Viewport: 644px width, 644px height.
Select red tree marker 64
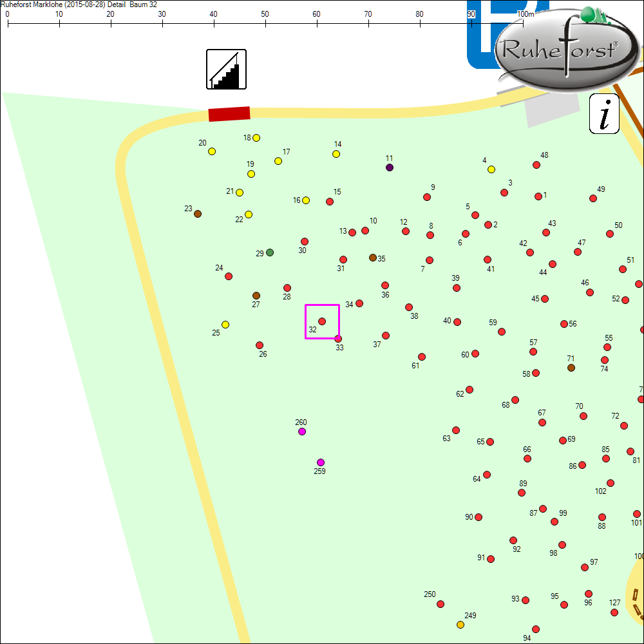tap(487, 475)
